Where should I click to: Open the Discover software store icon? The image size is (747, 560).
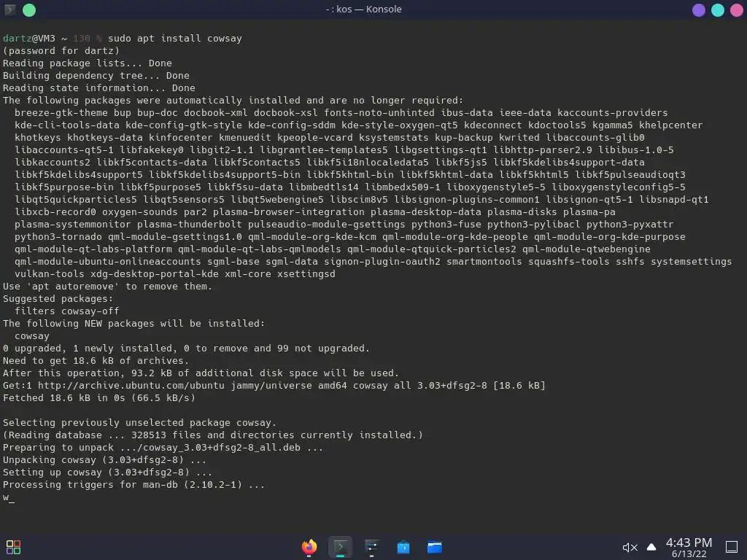403,547
